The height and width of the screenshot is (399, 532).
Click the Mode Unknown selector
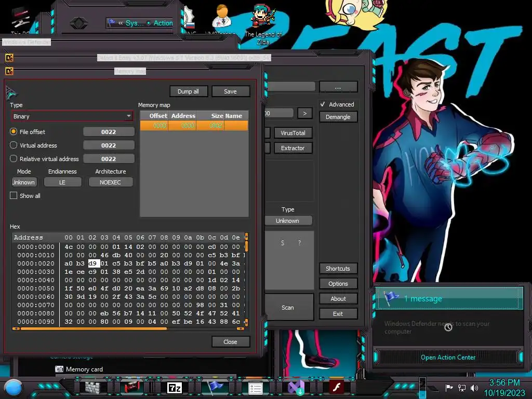23,182
